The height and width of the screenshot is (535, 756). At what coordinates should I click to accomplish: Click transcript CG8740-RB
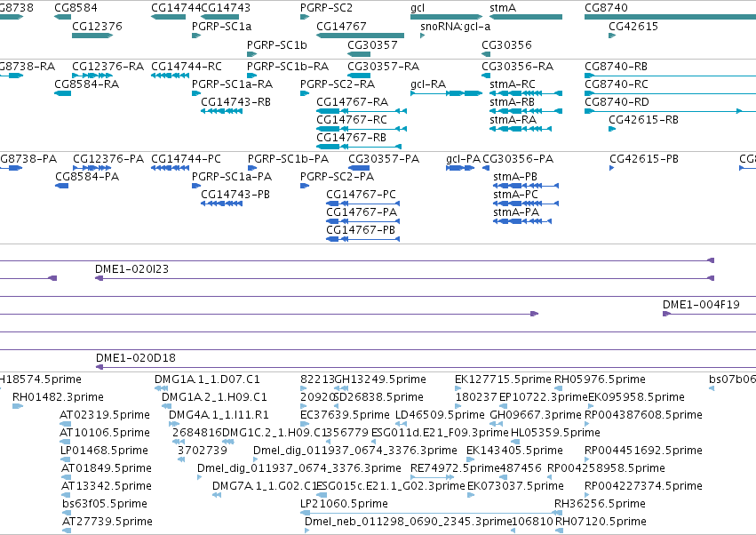[x=616, y=66]
